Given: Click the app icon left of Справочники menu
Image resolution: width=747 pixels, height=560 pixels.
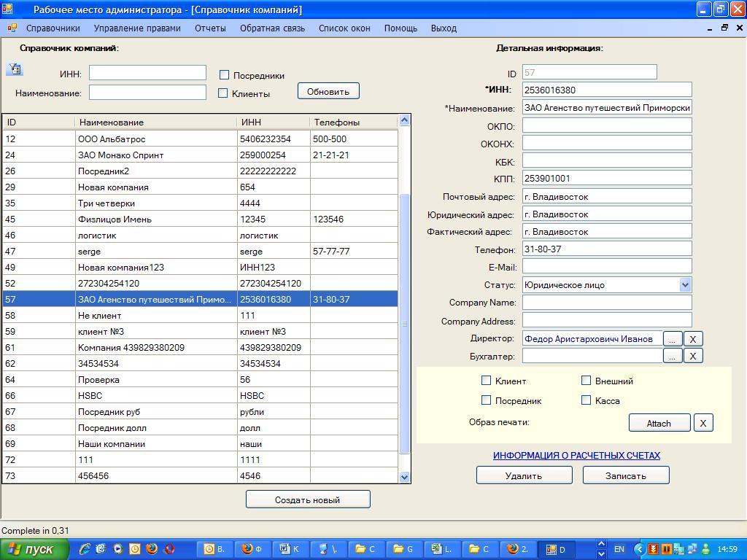Looking at the screenshot, I should 12,28.
